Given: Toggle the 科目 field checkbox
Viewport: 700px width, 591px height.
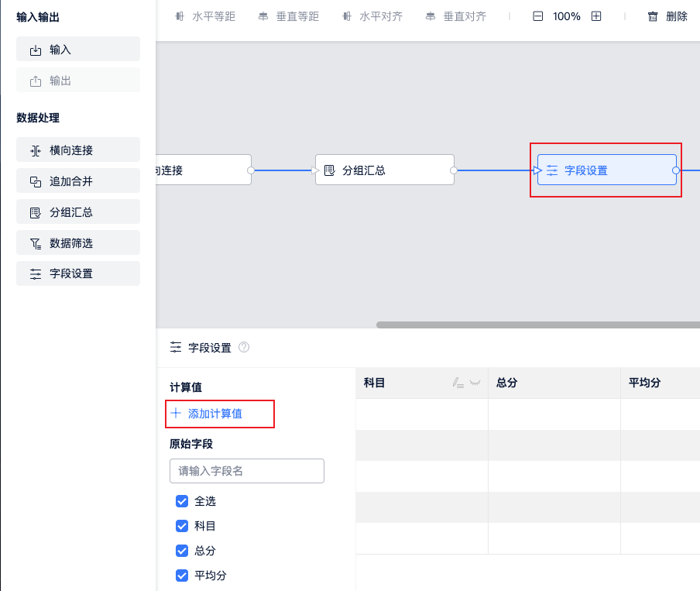Looking at the screenshot, I should point(183,526).
